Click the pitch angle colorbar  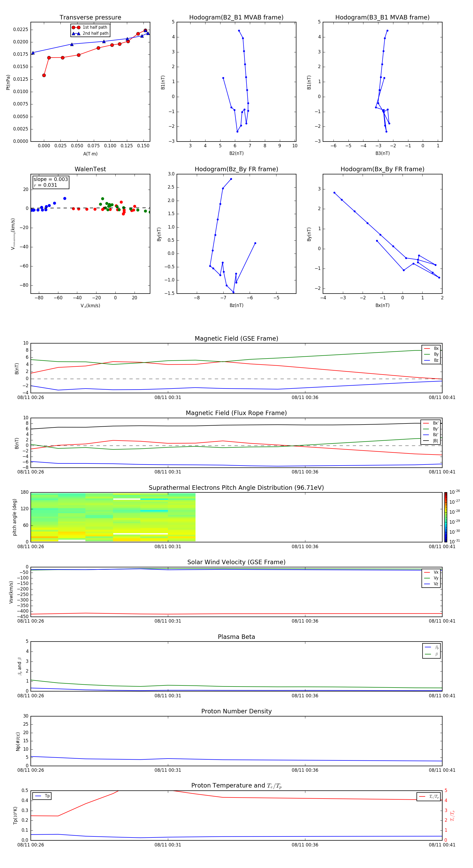pos(446,517)
